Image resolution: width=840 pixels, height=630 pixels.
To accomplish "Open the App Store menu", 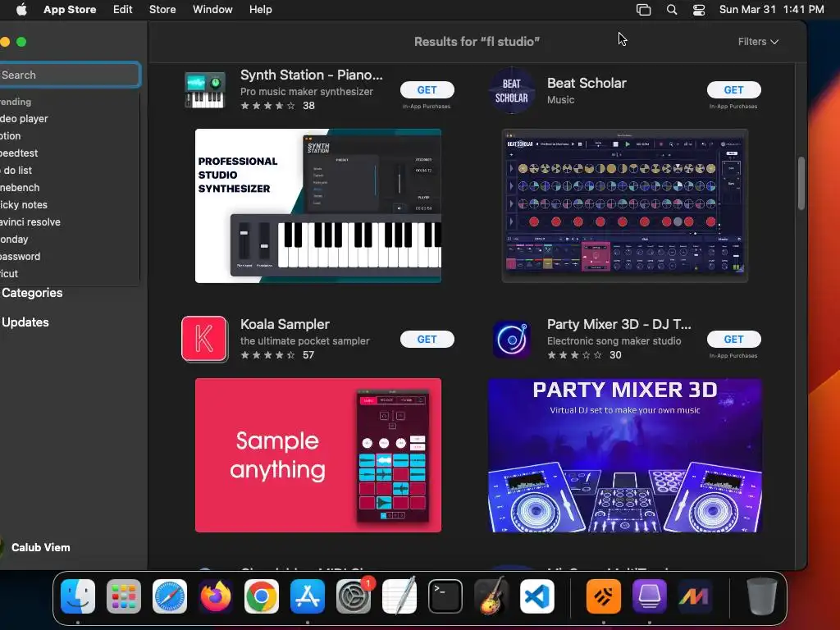I will pos(70,10).
